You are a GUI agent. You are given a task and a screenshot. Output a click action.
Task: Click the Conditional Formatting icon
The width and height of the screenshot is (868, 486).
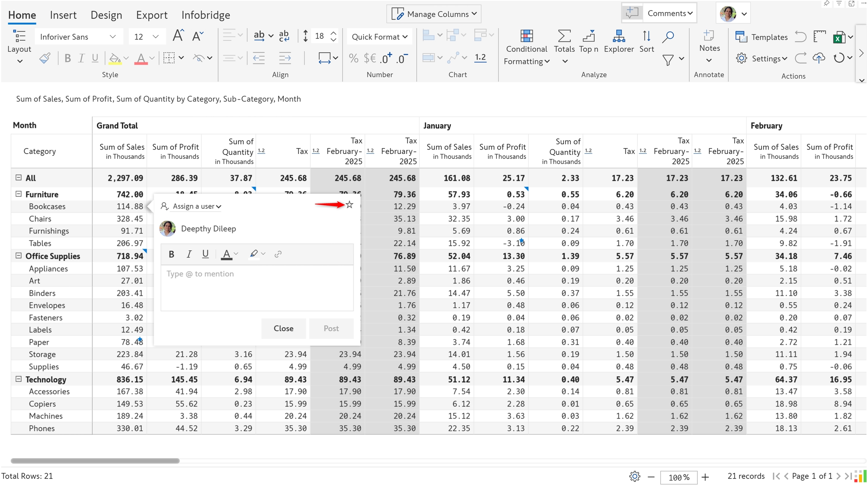point(526,36)
